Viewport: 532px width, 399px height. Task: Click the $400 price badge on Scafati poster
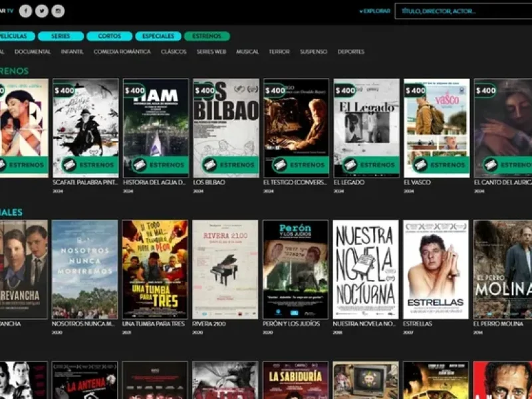click(64, 90)
